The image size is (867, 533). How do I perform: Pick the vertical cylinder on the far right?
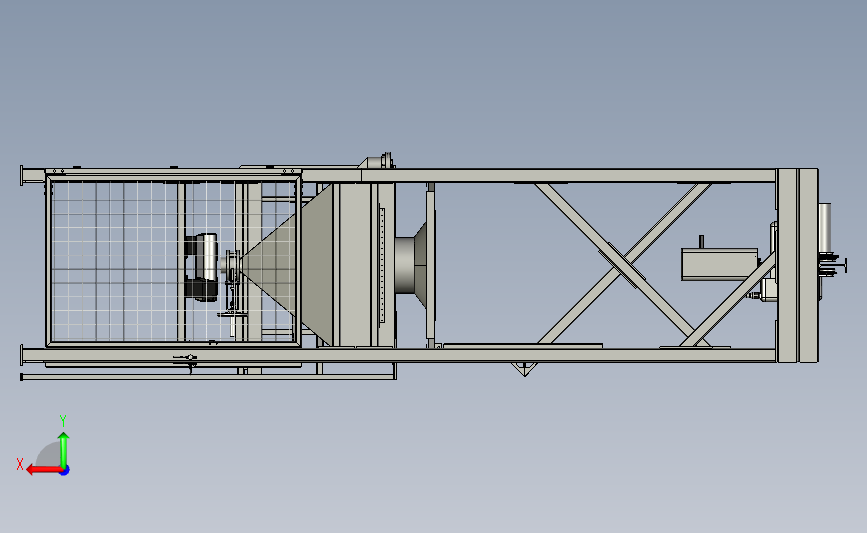click(824, 228)
